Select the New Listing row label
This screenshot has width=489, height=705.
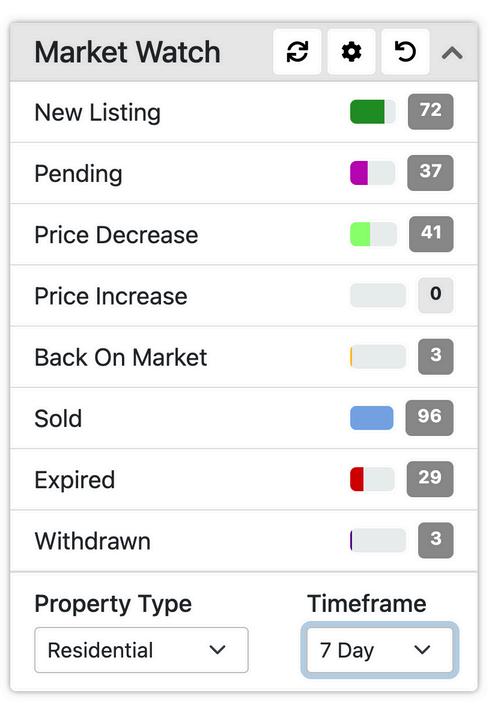[x=98, y=112]
